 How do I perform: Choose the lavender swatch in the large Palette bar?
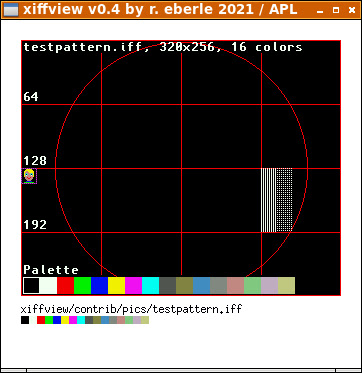pos(269,286)
